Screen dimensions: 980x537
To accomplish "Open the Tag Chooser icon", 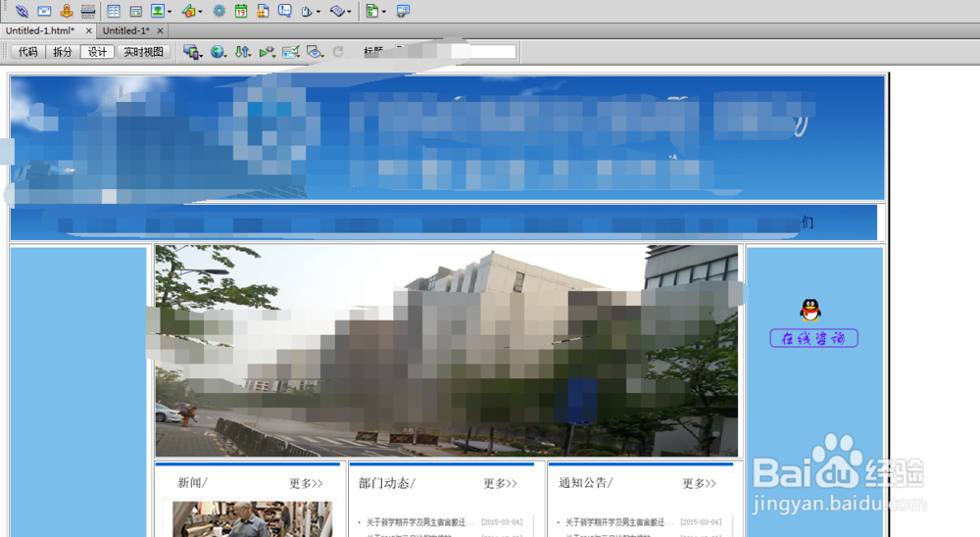I will (x=403, y=11).
